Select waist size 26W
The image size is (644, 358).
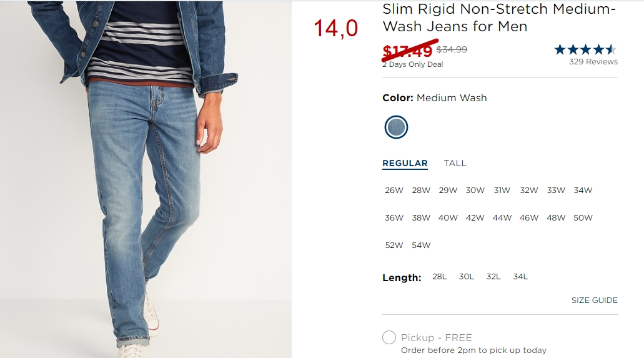point(394,191)
